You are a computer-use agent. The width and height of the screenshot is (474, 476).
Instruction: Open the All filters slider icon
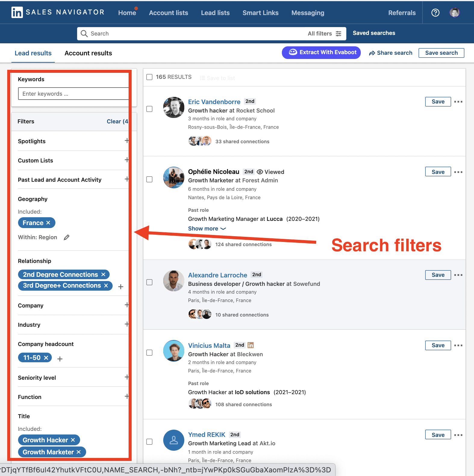click(x=338, y=34)
